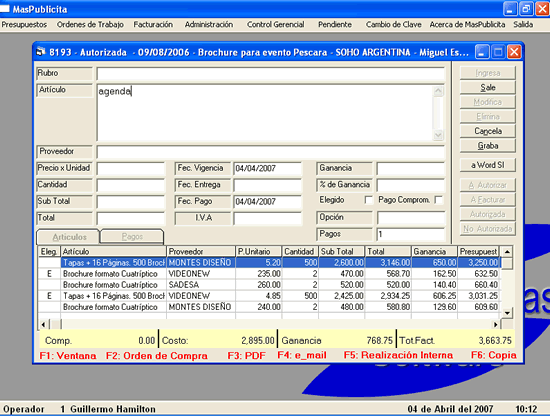The height and width of the screenshot is (416, 550).
Task: Switch to the Articulos tab
Action: point(69,237)
